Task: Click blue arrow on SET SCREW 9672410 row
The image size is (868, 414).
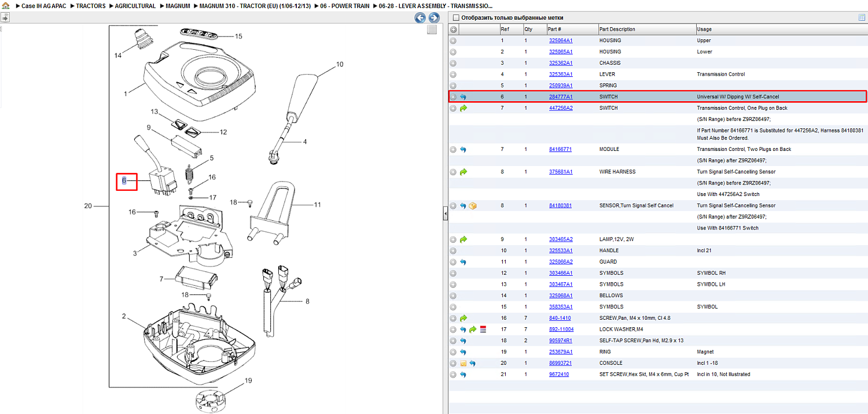Action: click(463, 375)
